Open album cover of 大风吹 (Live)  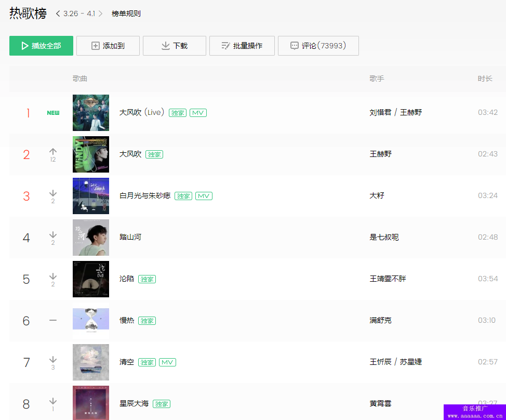[91, 113]
